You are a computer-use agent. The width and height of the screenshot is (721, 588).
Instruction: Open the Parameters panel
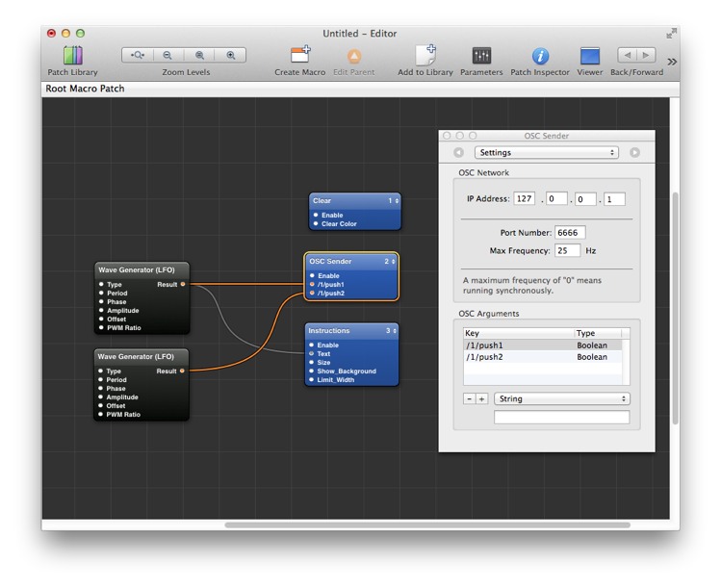(x=481, y=56)
